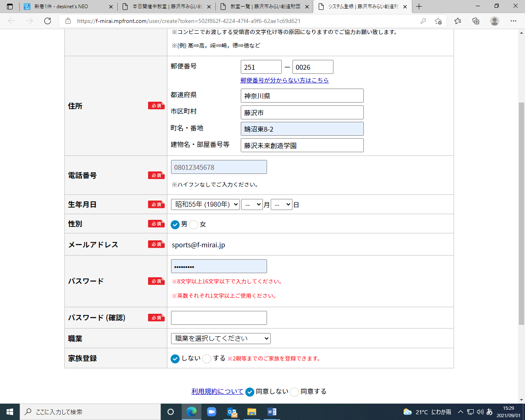Launch Word from the taskbar
525x420 pixels.
click(272, 412)
